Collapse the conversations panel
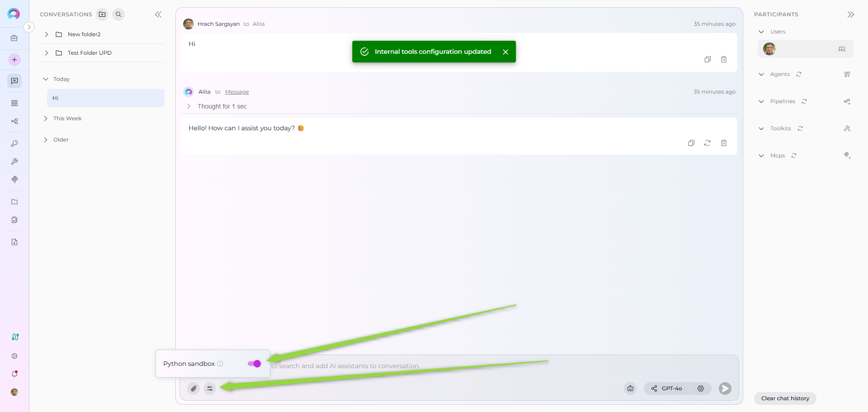 pyautogui.click(x=158, y=14)
